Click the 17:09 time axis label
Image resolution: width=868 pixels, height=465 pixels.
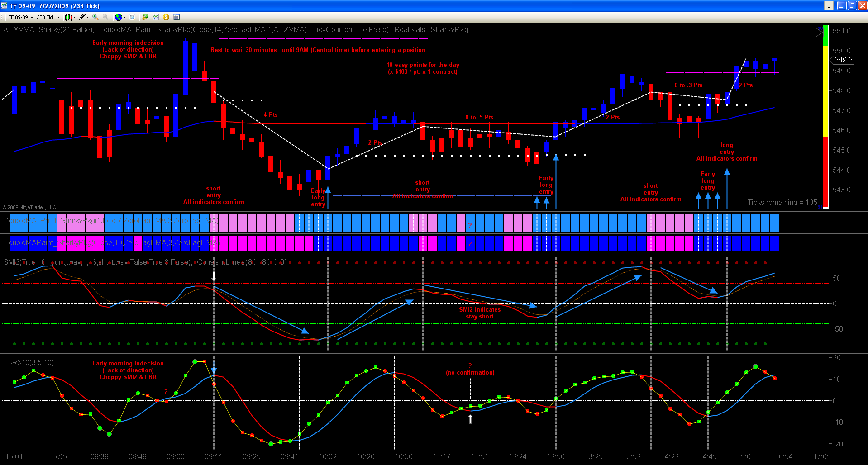click(x=822, y=456)
